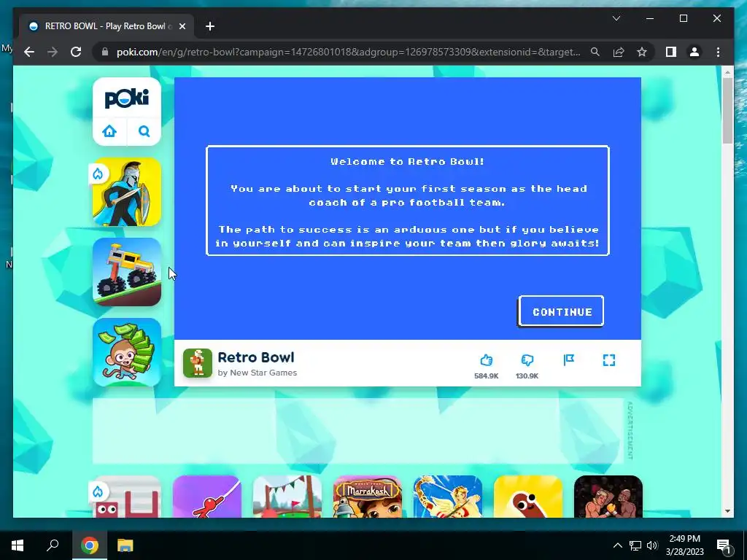Select the RETRO BOWL browser tab
The height and width of the screenshot is (560, 747).
[x=107, y=26]
